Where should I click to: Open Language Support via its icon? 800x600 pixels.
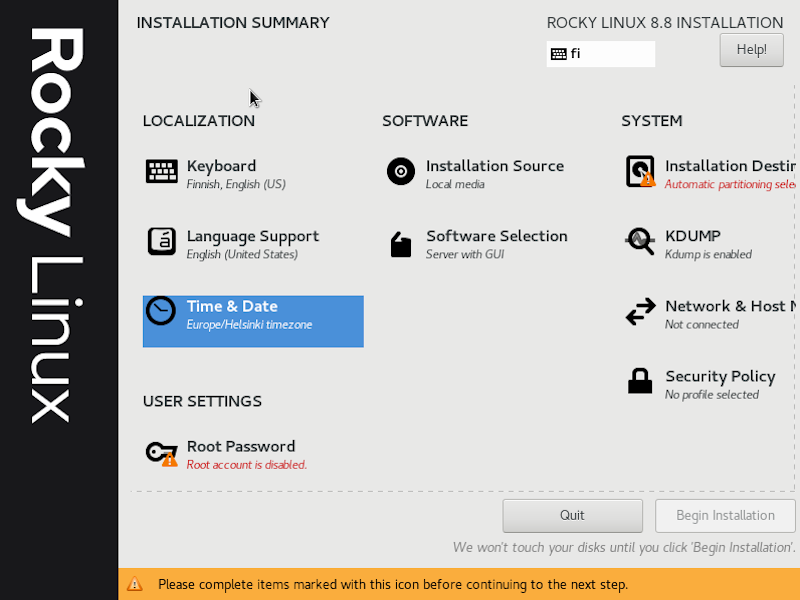pos(161,242)
